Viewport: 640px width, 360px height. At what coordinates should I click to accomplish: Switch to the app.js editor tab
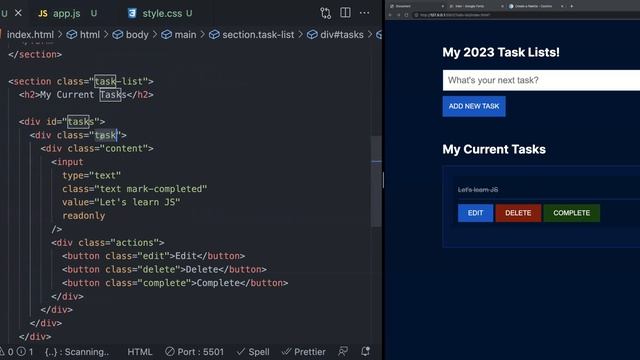67,13
